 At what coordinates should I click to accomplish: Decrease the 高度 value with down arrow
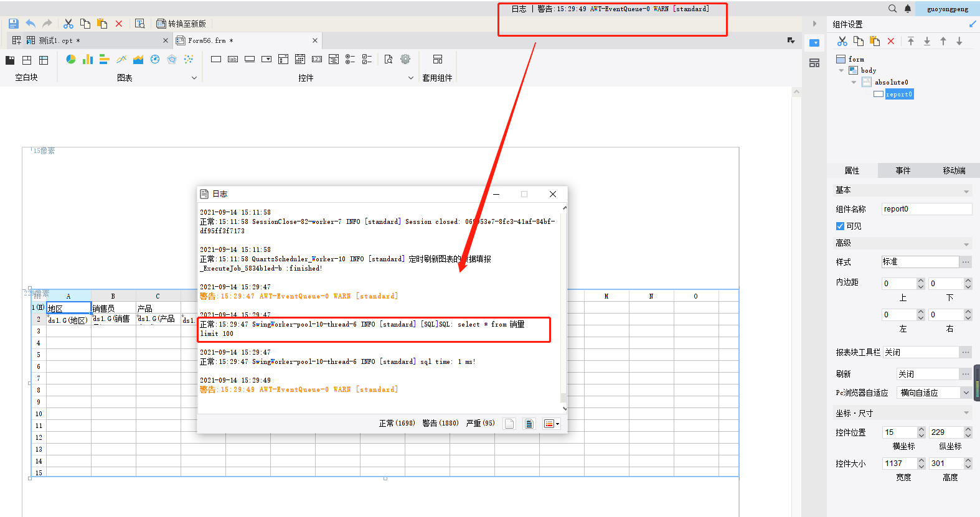[x=968, y=466]
